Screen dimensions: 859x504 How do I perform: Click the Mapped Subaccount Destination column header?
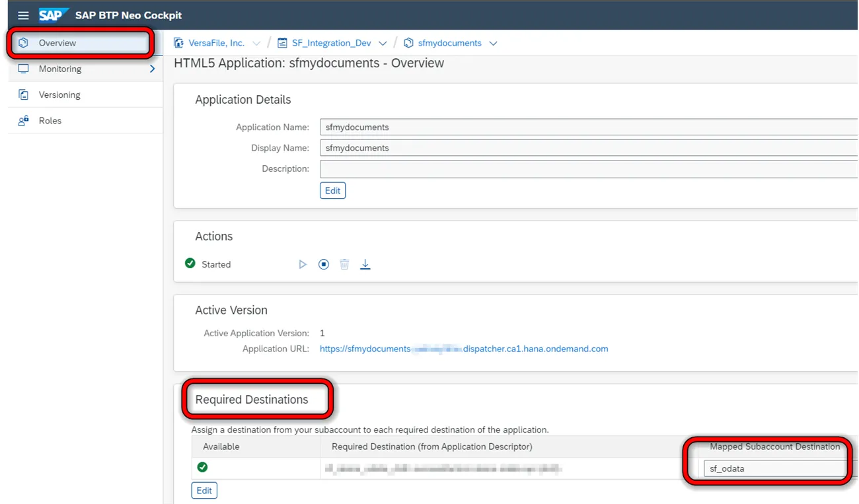(x=775, y=447)
